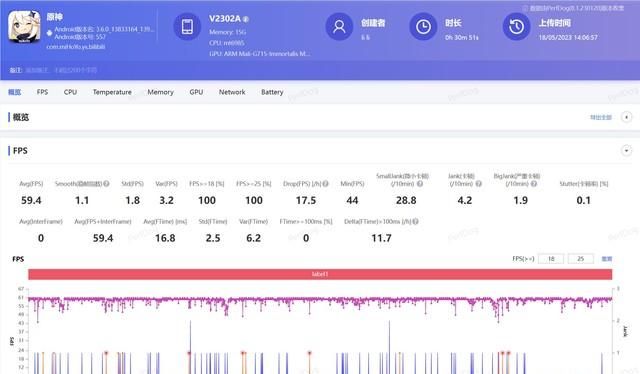Viewport: 640px width, 374px height.
Task: Click the red label1 bar
Action: 320,274
